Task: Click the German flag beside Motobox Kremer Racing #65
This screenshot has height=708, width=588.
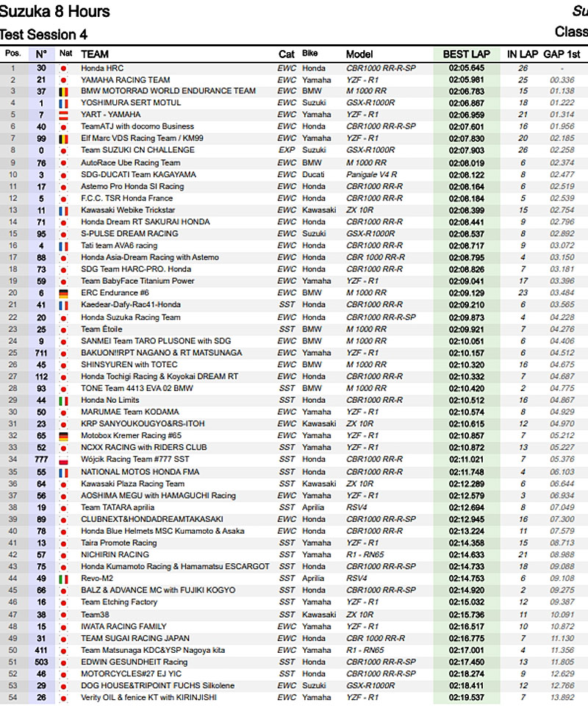Action: [x=65, y=436]
